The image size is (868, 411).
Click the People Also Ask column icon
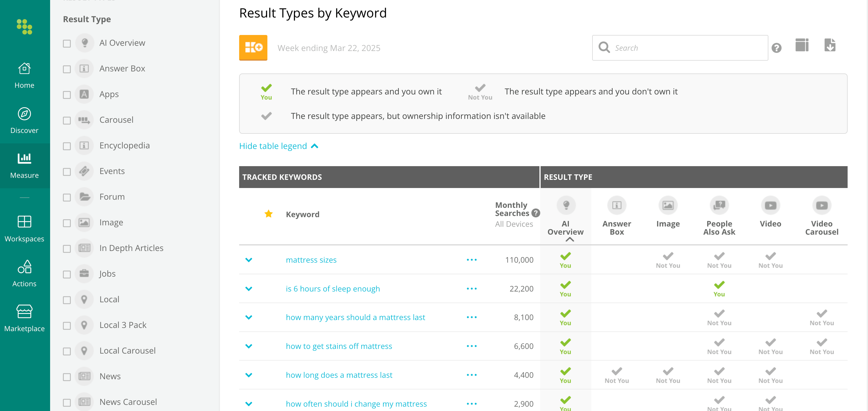tap(719, 205)
